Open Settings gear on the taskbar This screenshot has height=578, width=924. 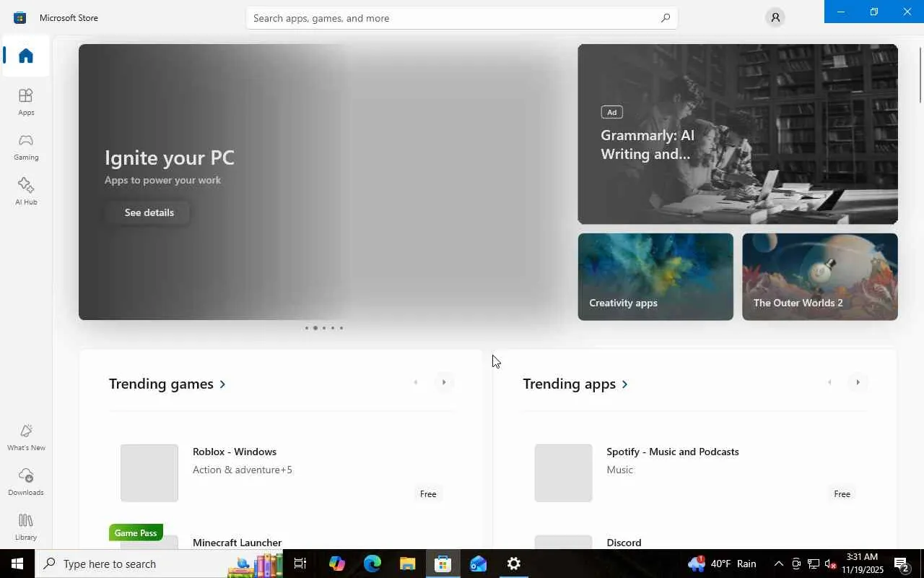[513, 564]
